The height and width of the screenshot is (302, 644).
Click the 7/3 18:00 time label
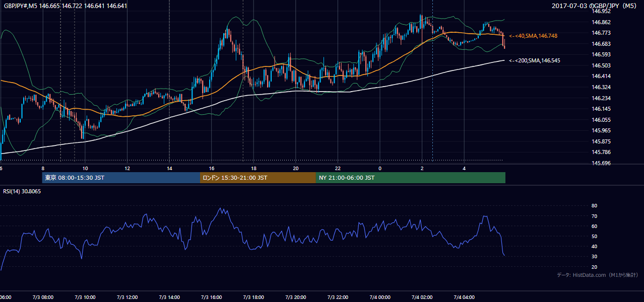coord(253,297)
